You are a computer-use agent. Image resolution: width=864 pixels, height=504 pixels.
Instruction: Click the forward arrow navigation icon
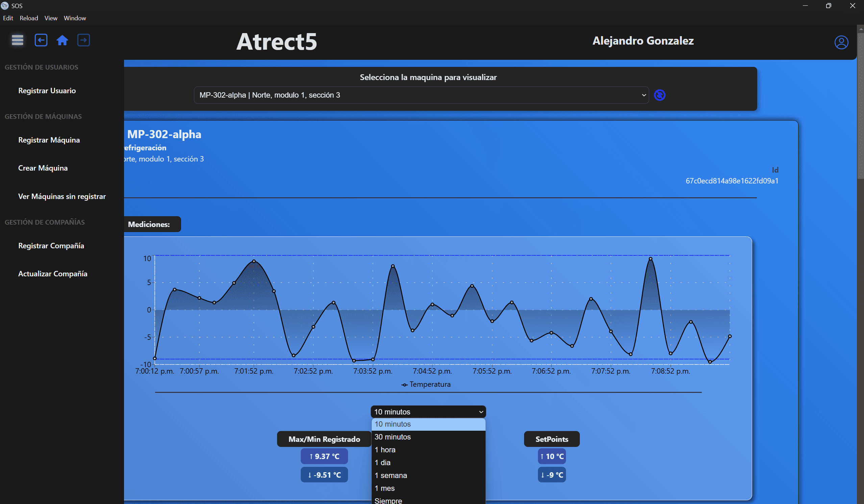pyautogui.click(x=84, y=40)
